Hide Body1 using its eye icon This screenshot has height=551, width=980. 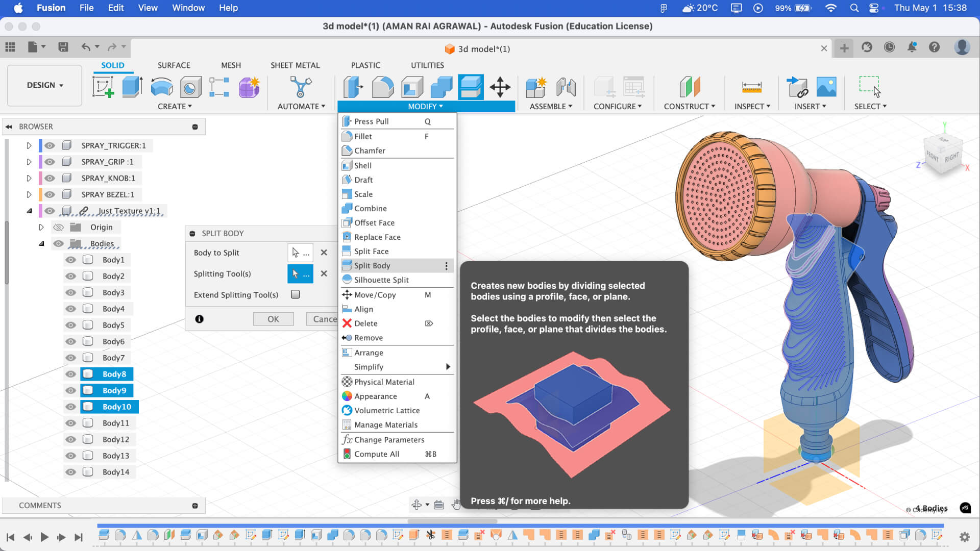[x=71, y=260]
